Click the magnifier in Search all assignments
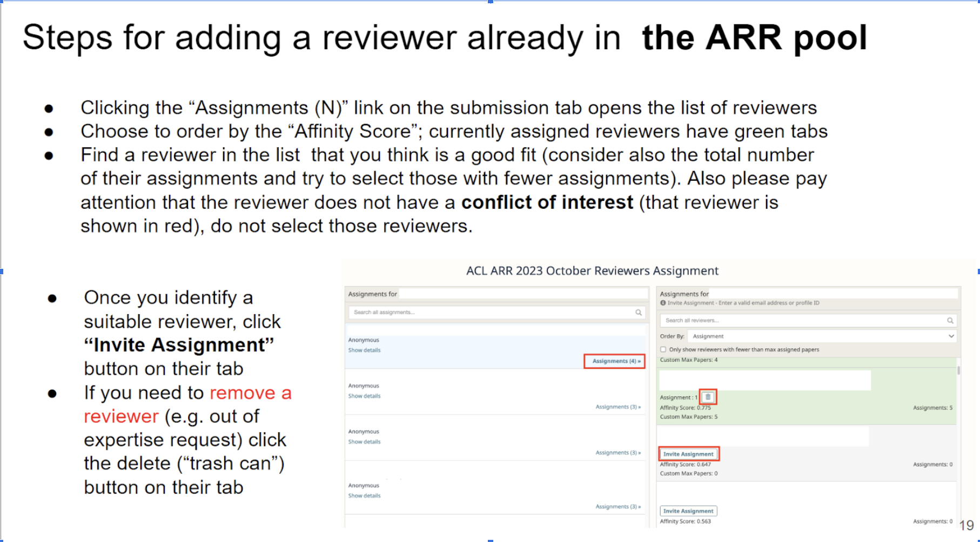This screenshot has width=980, height=542. (639, 312)
